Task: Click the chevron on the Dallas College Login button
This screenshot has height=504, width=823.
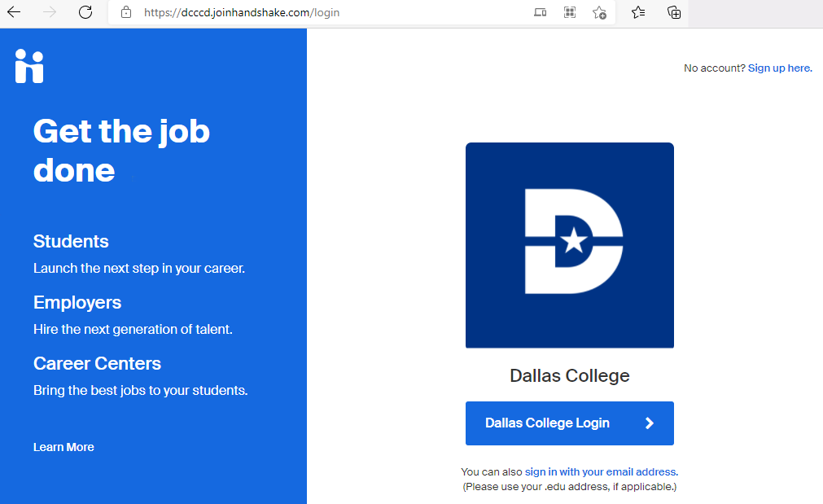Action: [650, 423]
